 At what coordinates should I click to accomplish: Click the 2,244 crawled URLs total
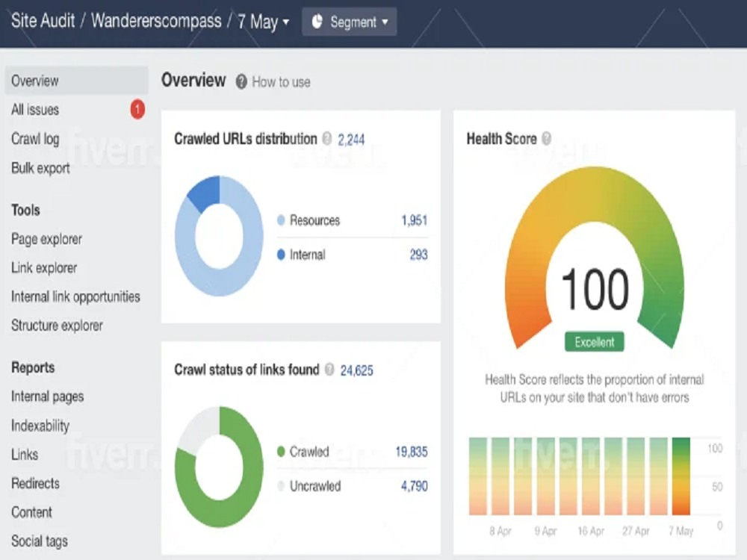click(x=351, y=140)
